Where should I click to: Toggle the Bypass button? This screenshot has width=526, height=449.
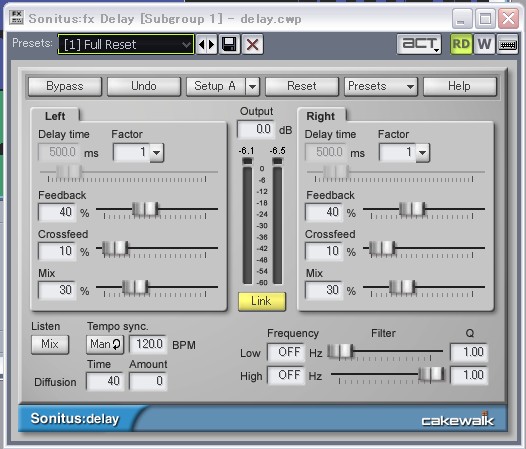tap(65, 86)
